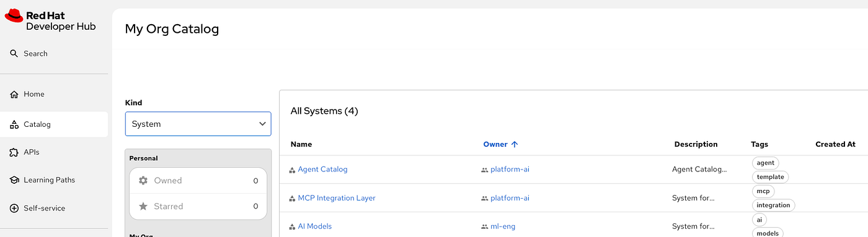The image size is (868, 237).
Task: Select Catalog in the sidebar
Action: point(54,124)
